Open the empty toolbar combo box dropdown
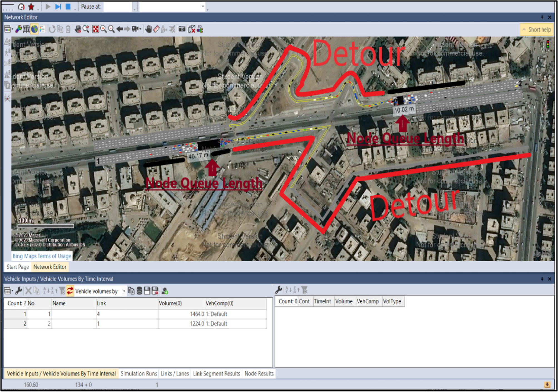558x392 pixels. click(x=203, y=6)
